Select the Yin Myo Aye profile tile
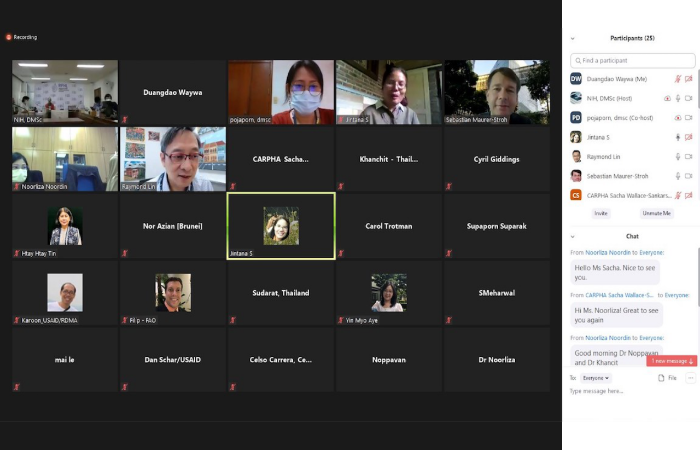700x450 pixels. pyautogui.click(x=389, y=293)
